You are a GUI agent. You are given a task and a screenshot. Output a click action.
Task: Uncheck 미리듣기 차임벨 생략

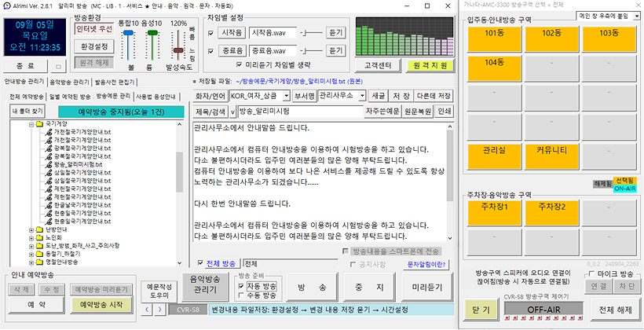pyautogui.click(x=240, y=64)
